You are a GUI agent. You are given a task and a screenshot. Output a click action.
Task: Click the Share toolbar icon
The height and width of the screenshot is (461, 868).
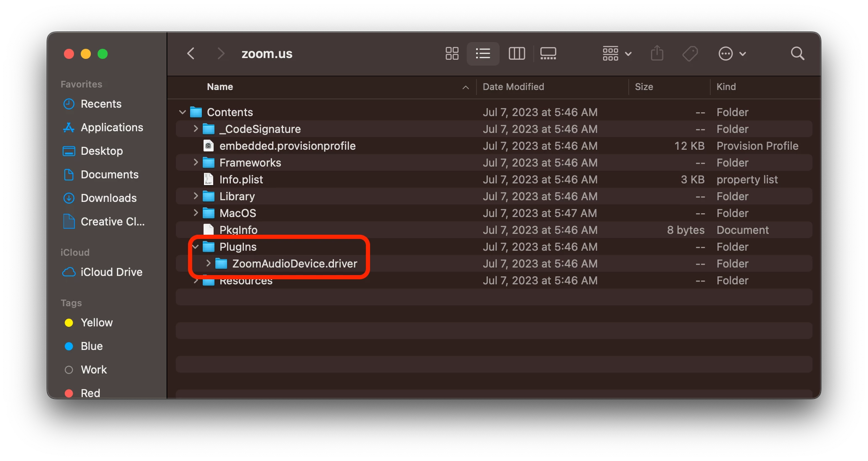[657, 53]
